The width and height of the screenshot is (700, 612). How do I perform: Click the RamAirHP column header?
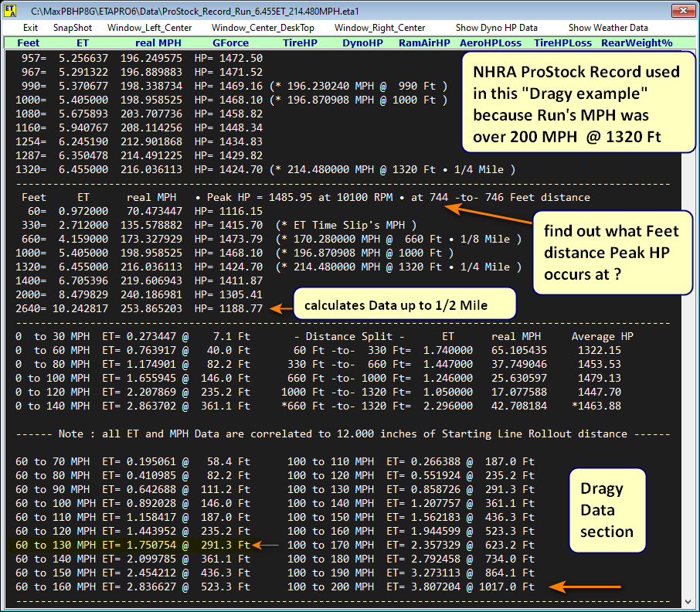(424, 42)
